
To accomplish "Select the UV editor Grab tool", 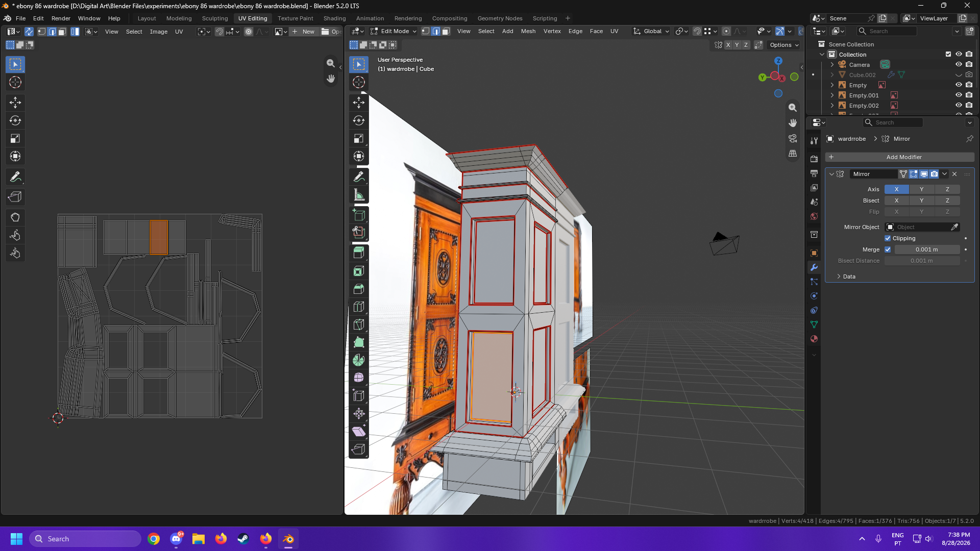I will (x=15, y=217).
